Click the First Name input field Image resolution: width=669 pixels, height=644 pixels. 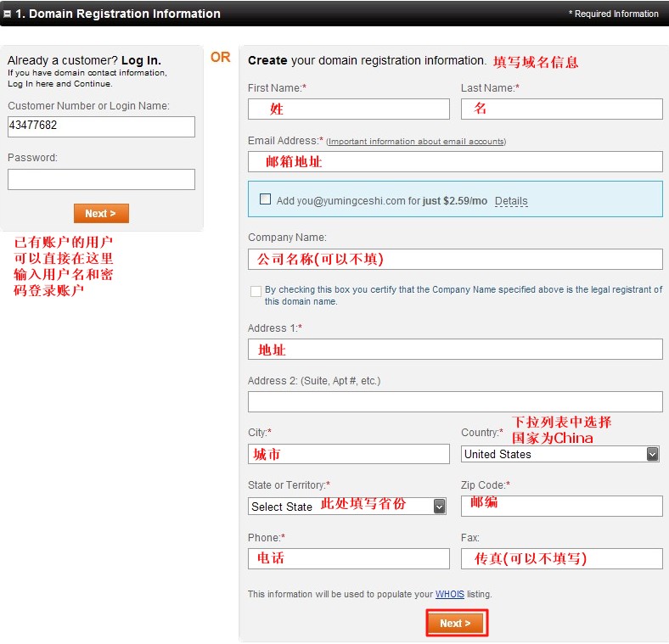tap(348, 109)
